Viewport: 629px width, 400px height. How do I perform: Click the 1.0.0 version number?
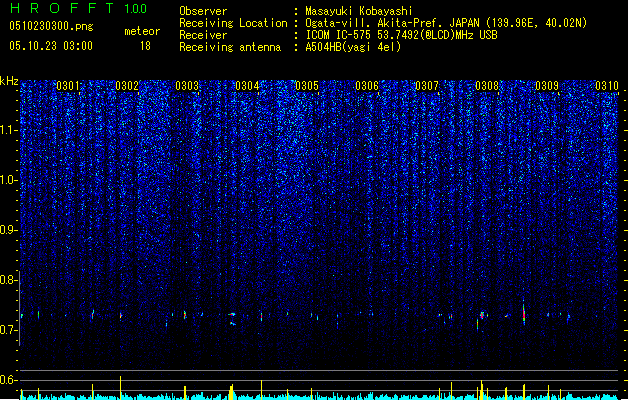pos(135,9)
